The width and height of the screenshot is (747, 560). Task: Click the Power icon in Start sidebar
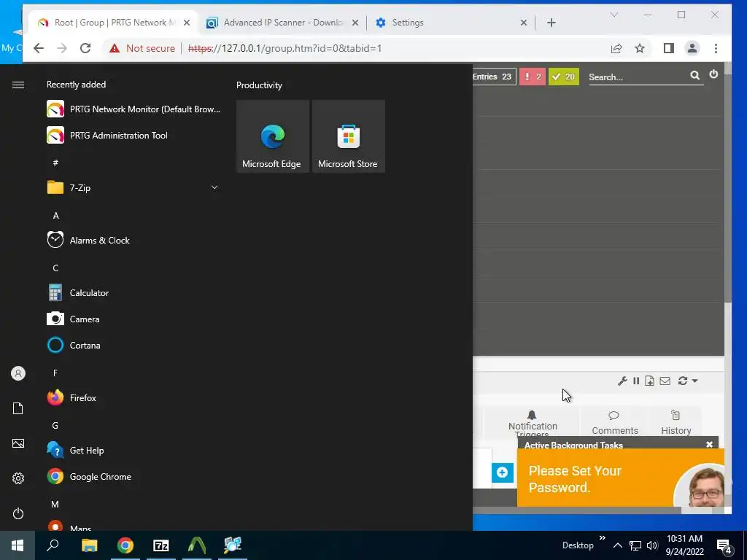coord(18,513)
